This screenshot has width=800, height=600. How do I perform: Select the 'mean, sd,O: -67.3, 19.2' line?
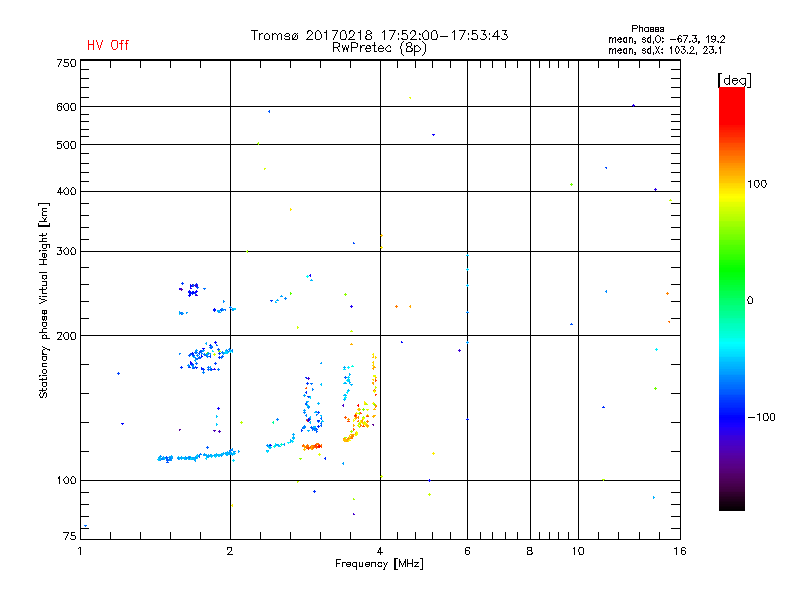[666, 39]
